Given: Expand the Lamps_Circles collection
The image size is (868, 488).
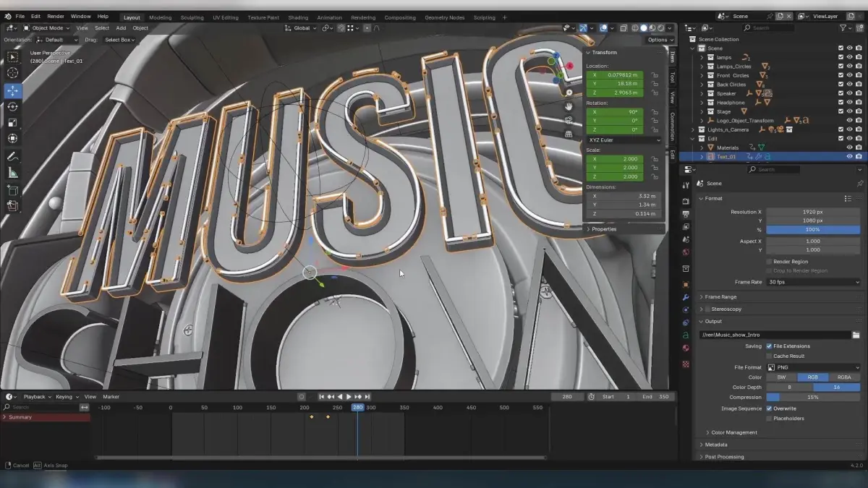Looking at the screenshot, I should point(702,67).
